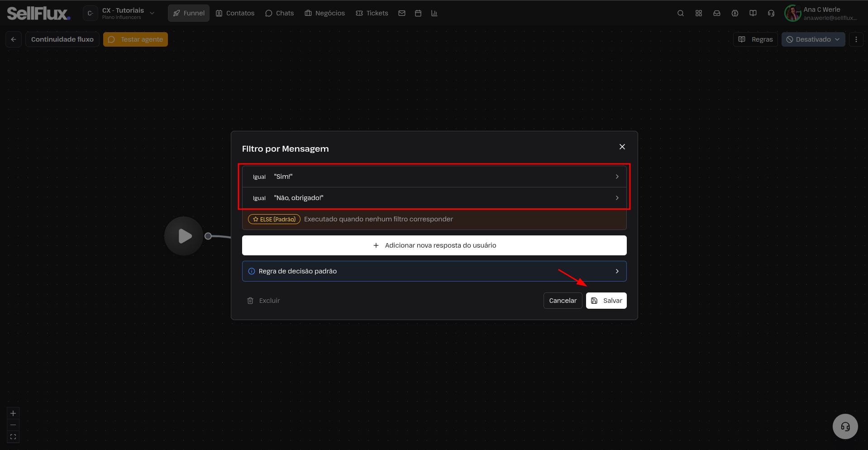Click the info icon beside Regra de decisão
Viewport: 868px width, 450px height.
pos(252,271)
